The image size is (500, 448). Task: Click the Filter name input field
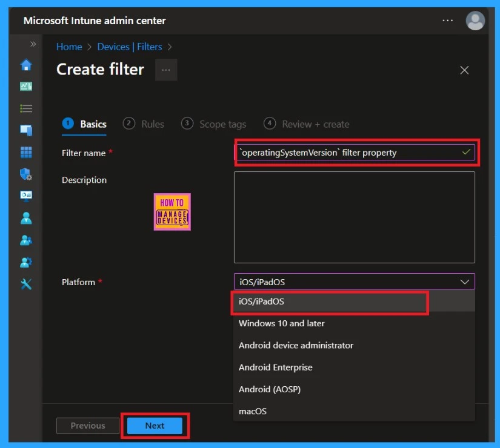[x=355, y=153]
